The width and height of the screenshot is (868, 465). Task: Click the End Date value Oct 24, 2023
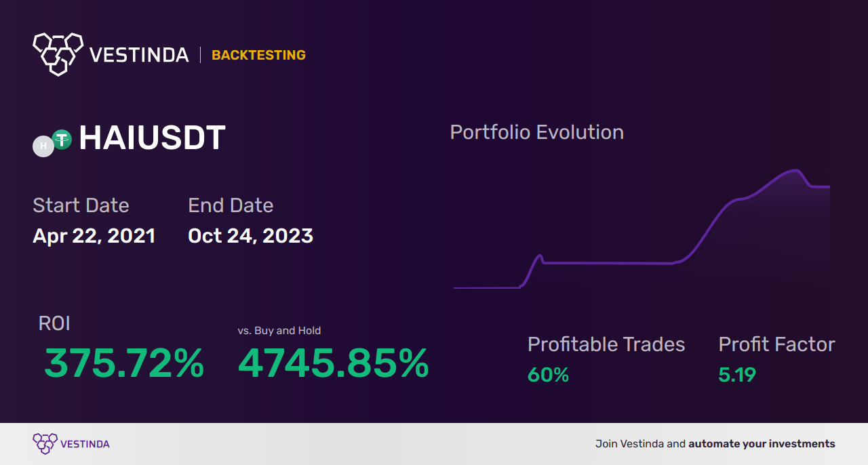pyautogui.click(x=250, y=236)
